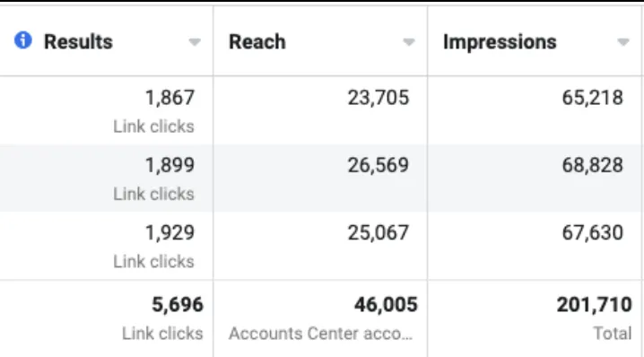Screen dimensions: 644x357
Task: Open the Impressions column dropdown arrow
Action: [623, 42]
